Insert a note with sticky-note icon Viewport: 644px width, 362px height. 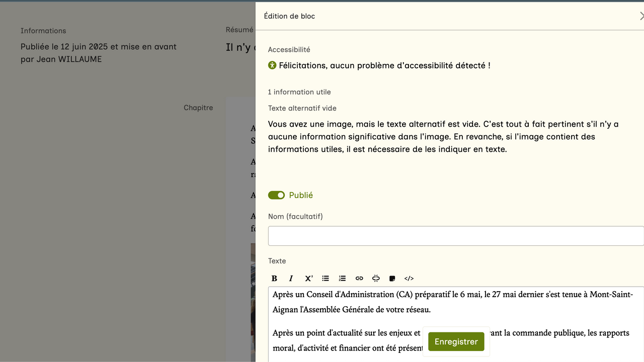click(392, 279)
